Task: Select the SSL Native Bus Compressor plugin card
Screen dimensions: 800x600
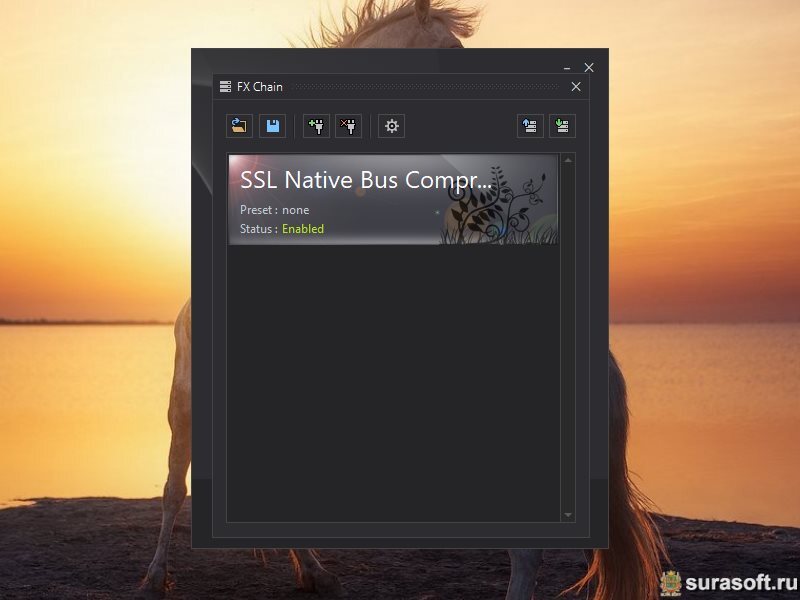Action: (x=393, y=199)
